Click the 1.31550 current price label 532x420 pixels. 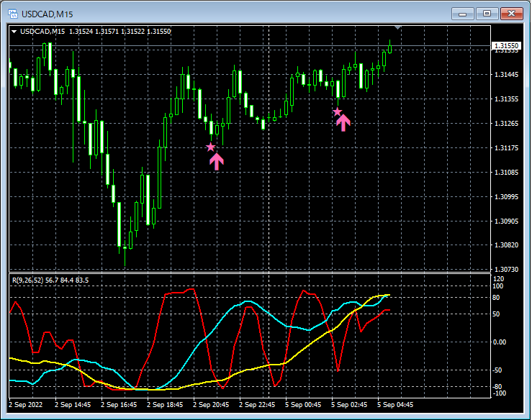point(506,46)
